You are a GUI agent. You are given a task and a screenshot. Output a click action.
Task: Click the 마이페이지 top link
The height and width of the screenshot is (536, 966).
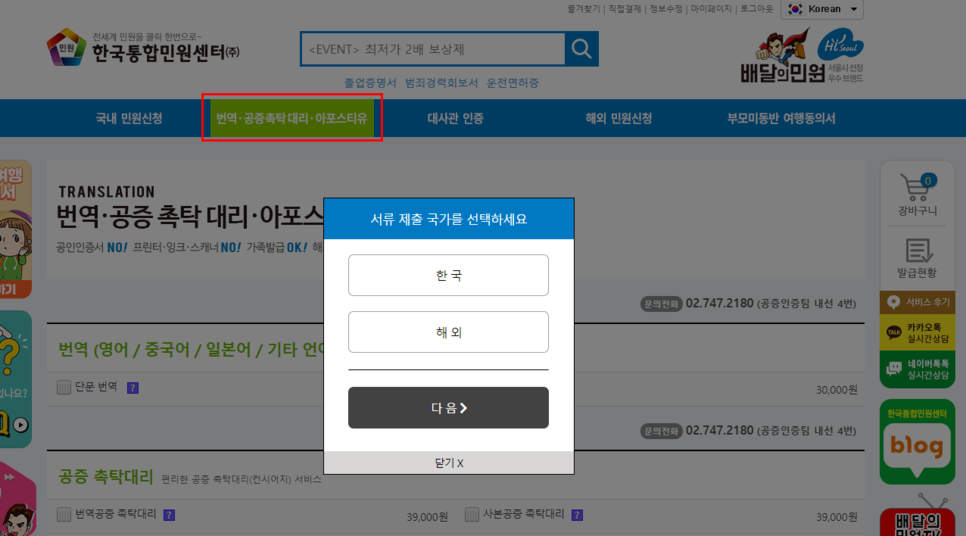click(x=711, y=9)
